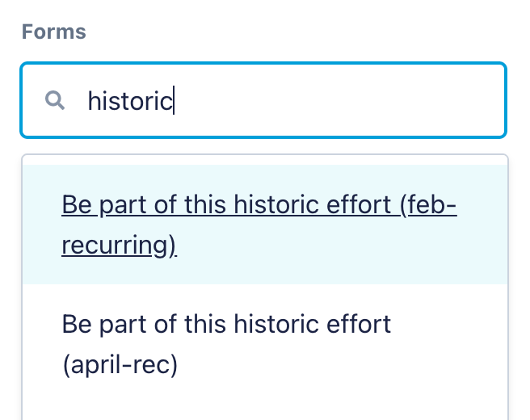Click the '(april-rec)' text line

(x=120, y=365)
